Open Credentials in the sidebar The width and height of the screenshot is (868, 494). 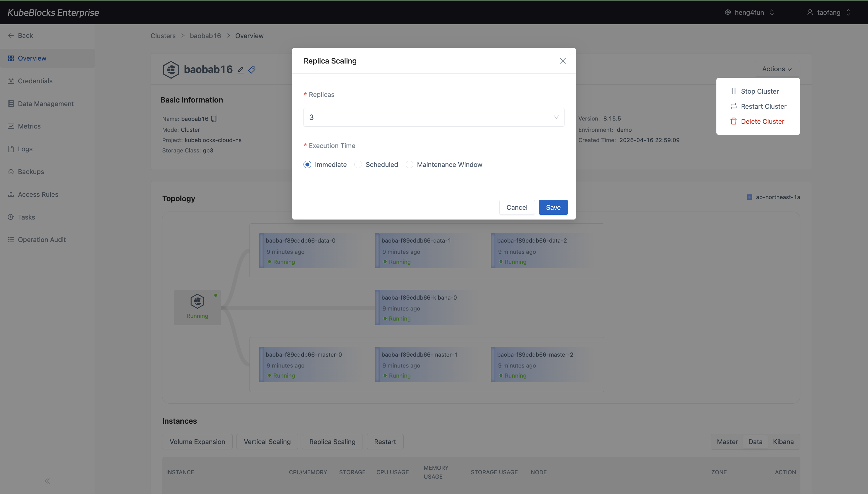pyautogui.click(x=48, y=81)
